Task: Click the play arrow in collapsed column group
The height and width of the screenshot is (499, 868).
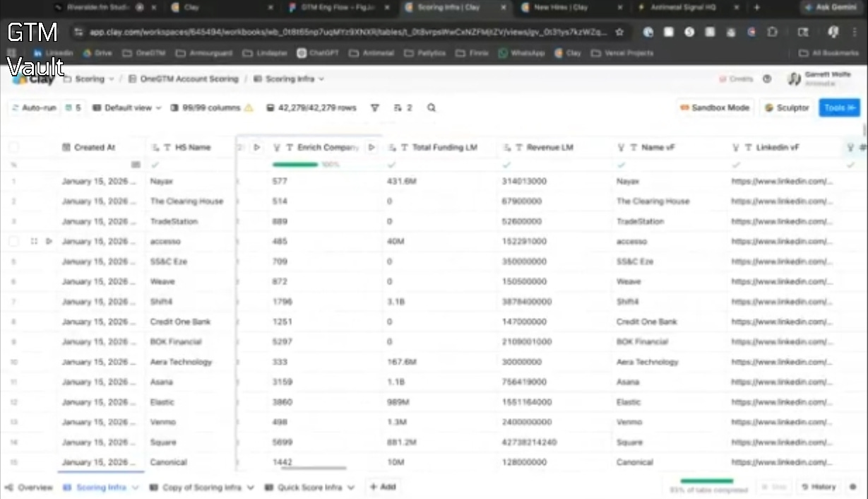Action: pos(257,147)
